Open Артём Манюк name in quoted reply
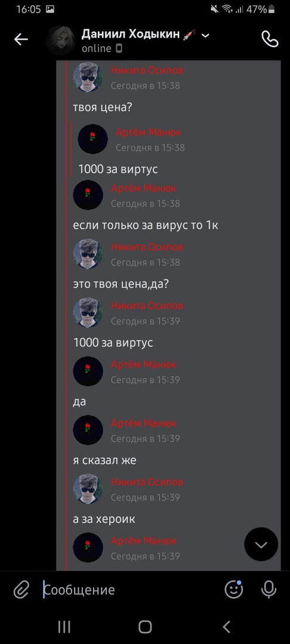The image size is (290, 644). (149, 132)
